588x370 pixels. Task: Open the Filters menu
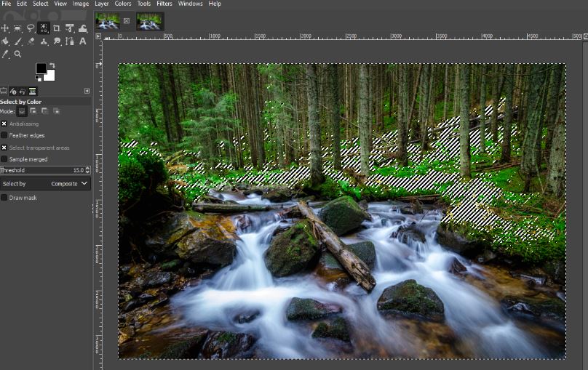pos(164,4)
